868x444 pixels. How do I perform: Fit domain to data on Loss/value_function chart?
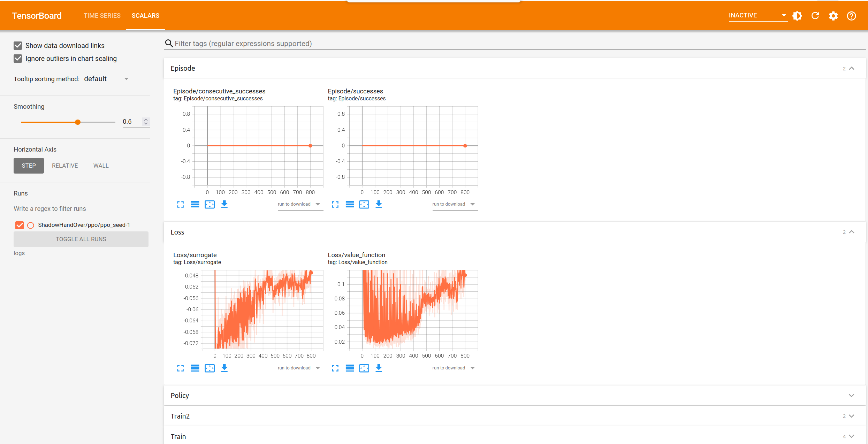tap(364, 368)
